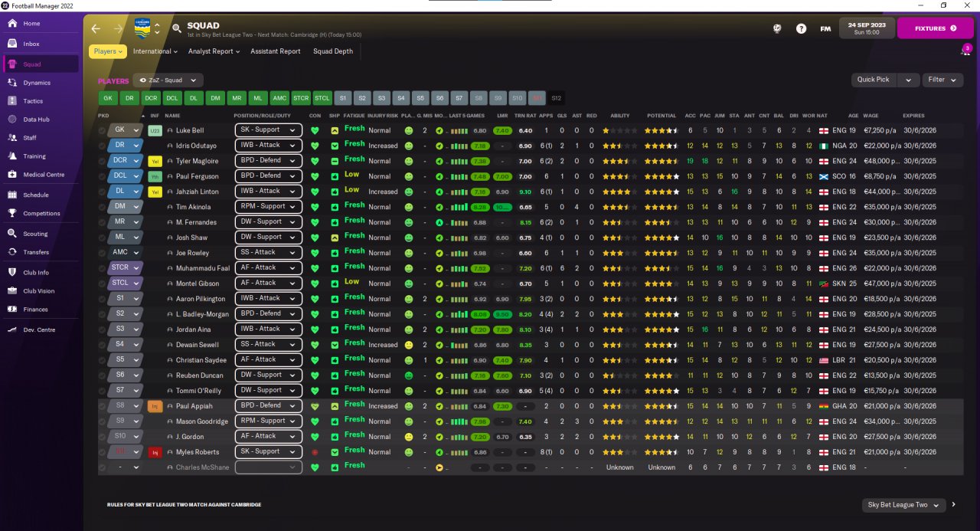Click the 24 SEP 2023 date button
Screen dimensions: 980x531
[867, 28]
